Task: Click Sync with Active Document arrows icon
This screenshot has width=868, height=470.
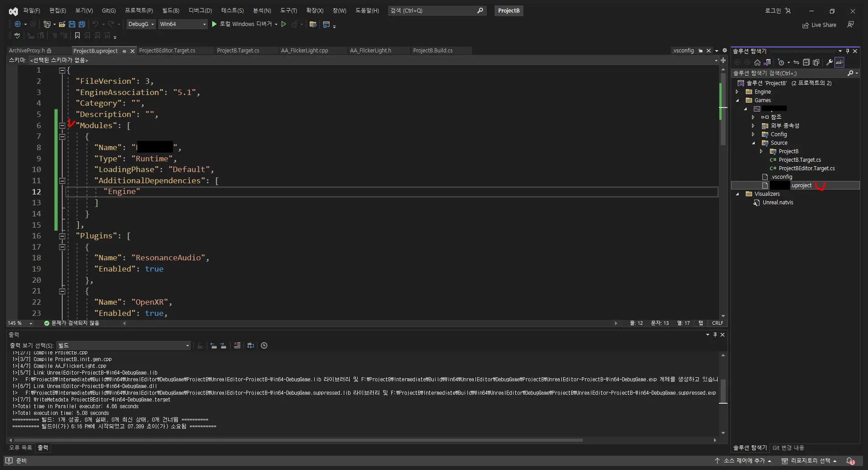Action: click(796, 62)
